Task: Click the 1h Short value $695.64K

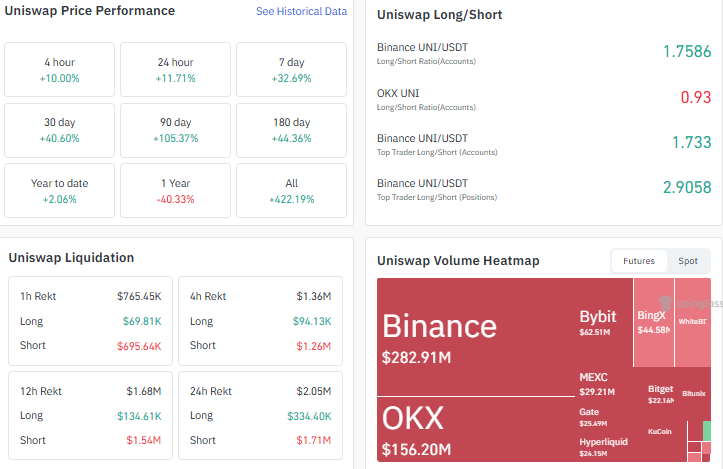Action: click(139, 346)
